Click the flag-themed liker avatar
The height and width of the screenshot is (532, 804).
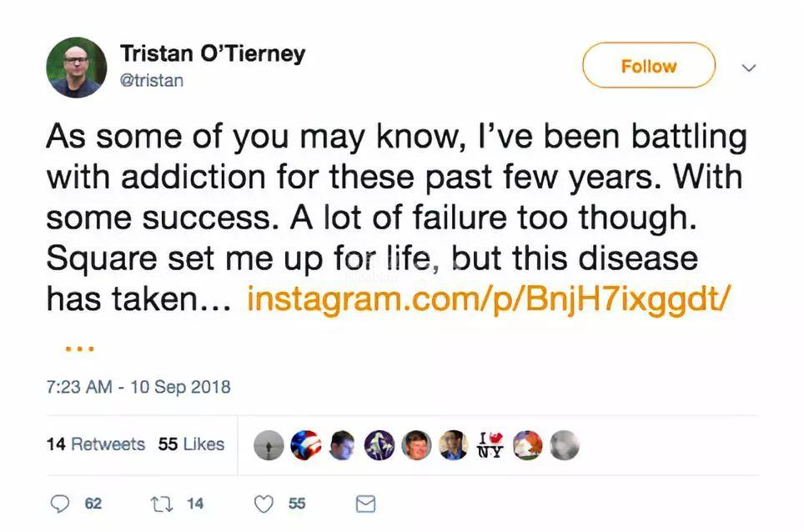coord(306,445)
